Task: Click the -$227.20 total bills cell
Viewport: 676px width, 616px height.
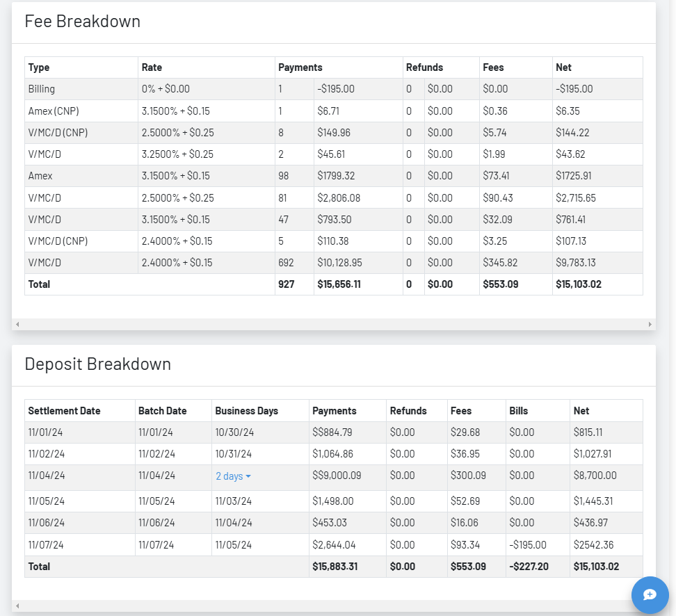Action: 529,567
